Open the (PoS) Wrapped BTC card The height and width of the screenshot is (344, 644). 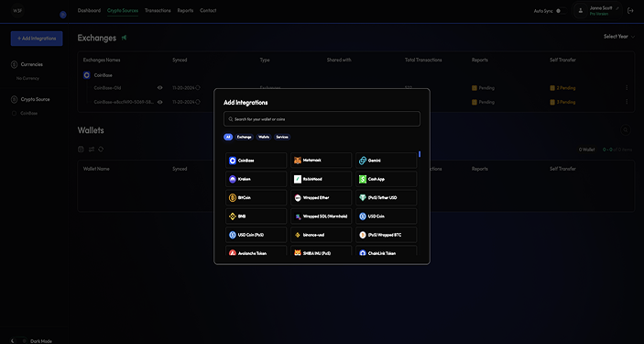tap(386, 235)
